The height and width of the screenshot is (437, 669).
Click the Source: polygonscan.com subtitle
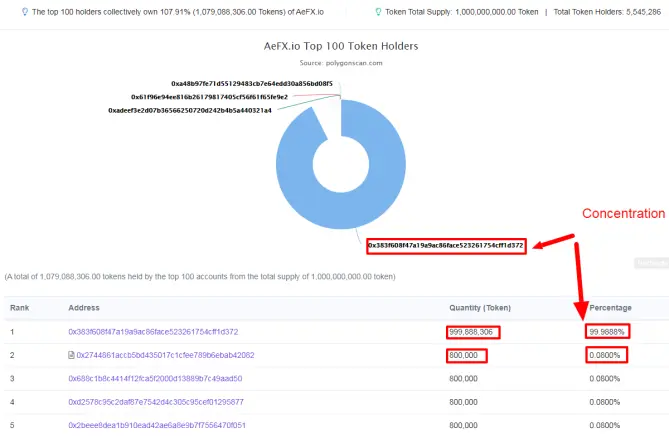pyautogui.click(x=341, y=63)
